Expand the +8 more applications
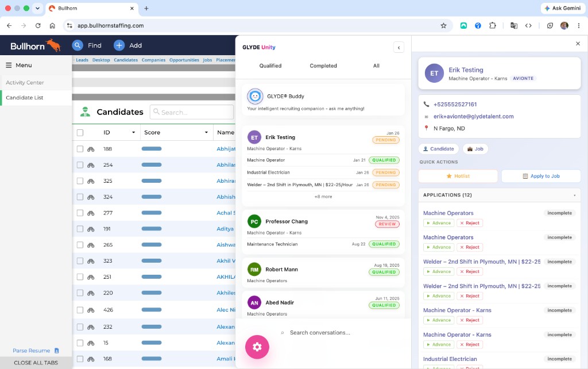Viewport: 588px width, 369px height. (323, 197)
